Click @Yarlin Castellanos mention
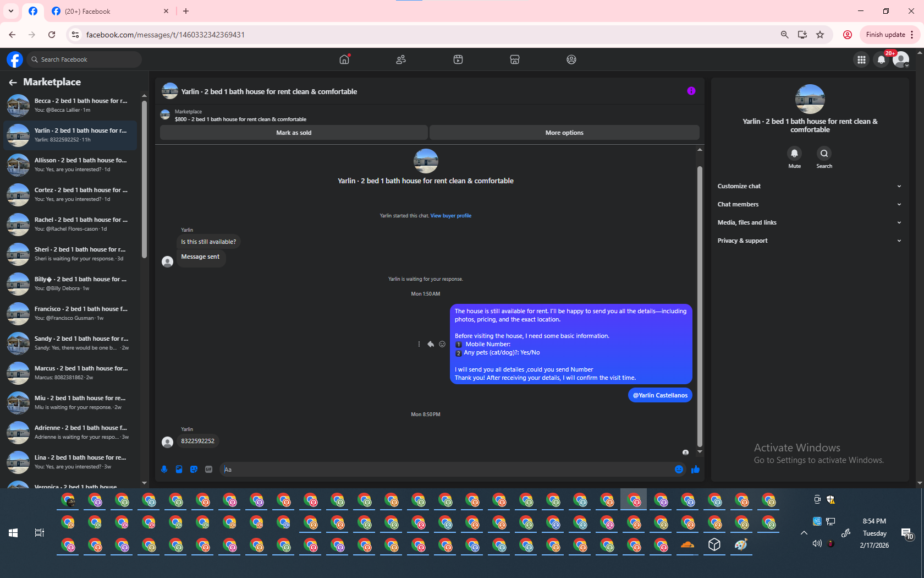 pyautogui.click(x=660, y=395)
